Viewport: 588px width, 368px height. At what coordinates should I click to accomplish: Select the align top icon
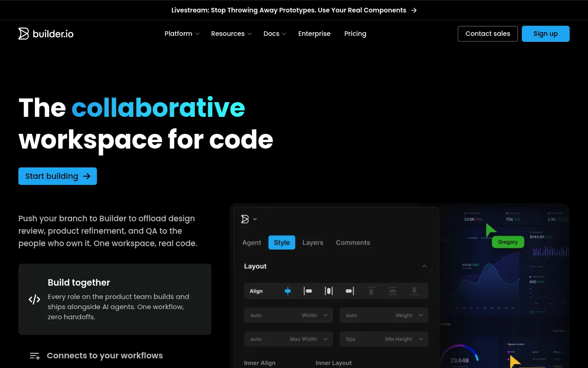click(x=371, y=291)
